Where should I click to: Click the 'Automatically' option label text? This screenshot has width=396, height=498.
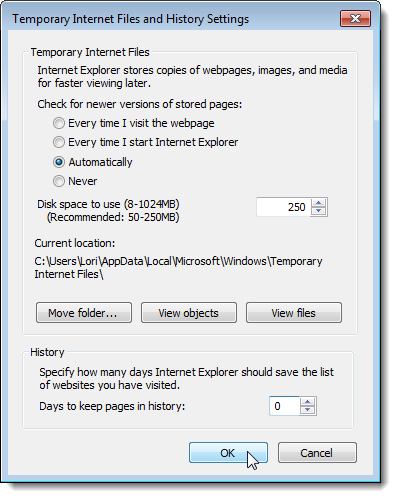click(x=100, y=162)
